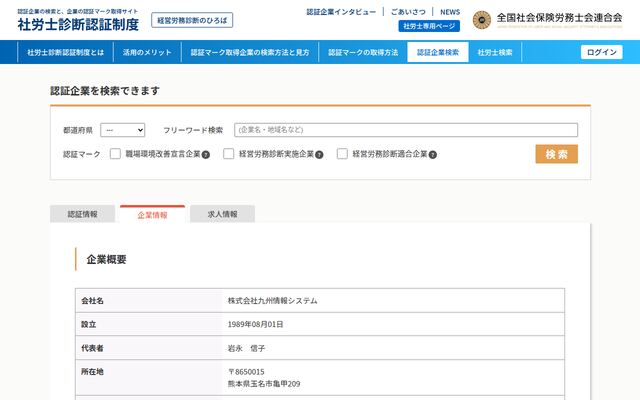Click address 熊本県玉名市亀甲209

pyautogui.click(x=264, y=384)
